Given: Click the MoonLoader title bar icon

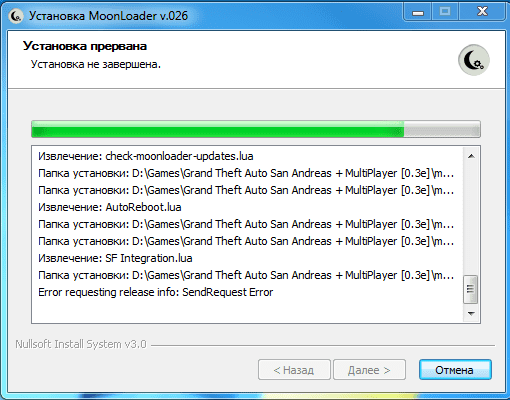Looking at the screenshot, I should tap(15, 16).
